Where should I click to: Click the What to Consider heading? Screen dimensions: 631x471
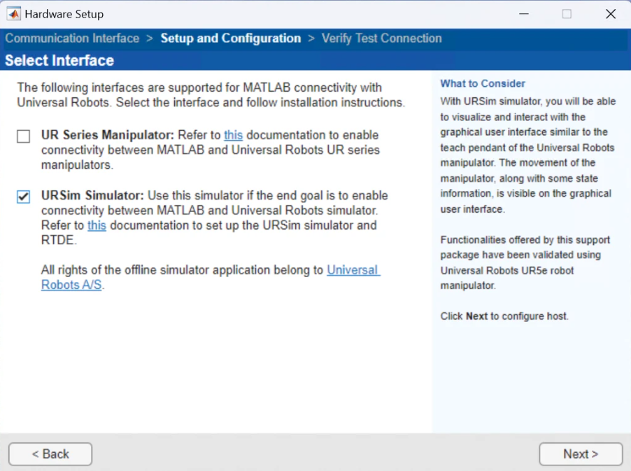(482, 84)
